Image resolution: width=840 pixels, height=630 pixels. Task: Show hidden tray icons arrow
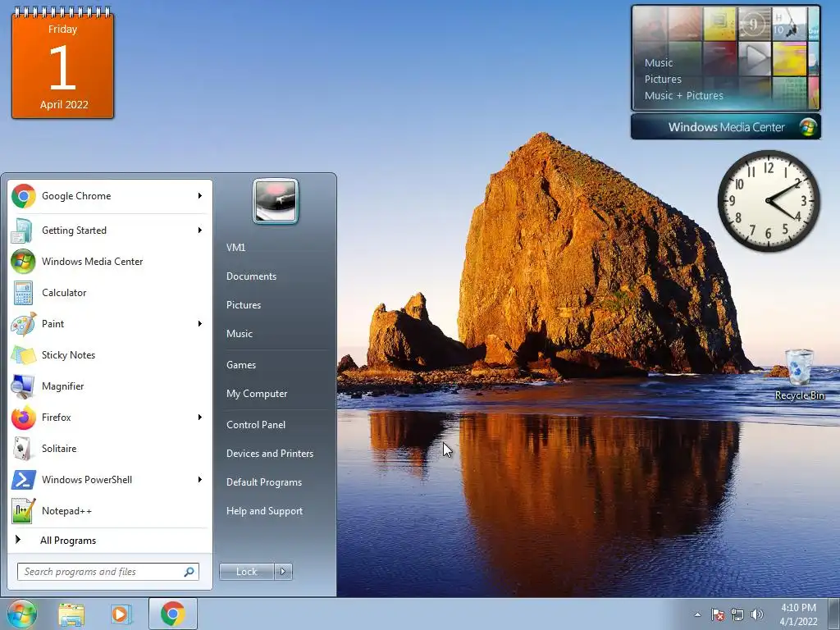(x=697, y=614)
